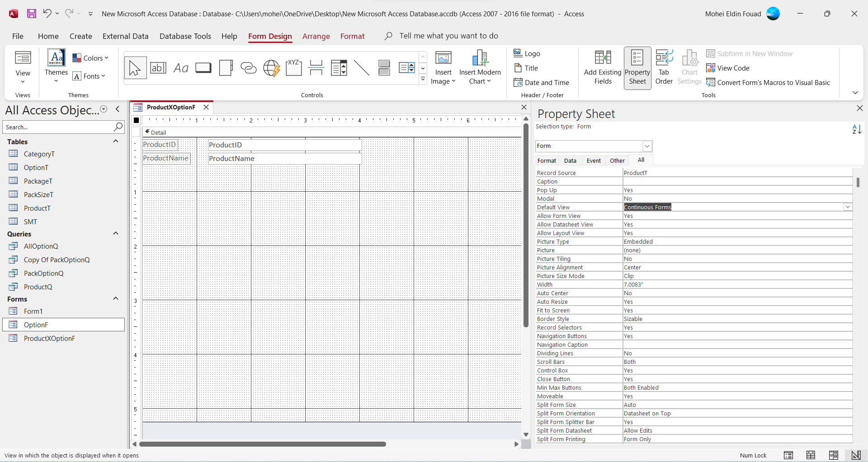
Task: Switch to Form View in status bar
Action: tap(788, 455)
